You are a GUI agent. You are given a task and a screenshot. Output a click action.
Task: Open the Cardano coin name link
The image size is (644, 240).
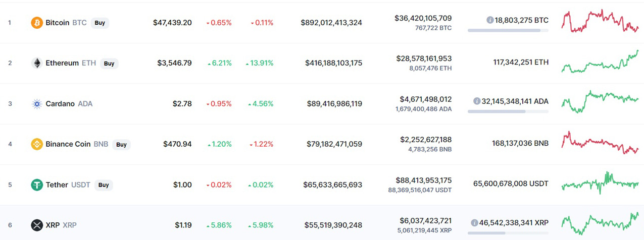click(60, 104)
